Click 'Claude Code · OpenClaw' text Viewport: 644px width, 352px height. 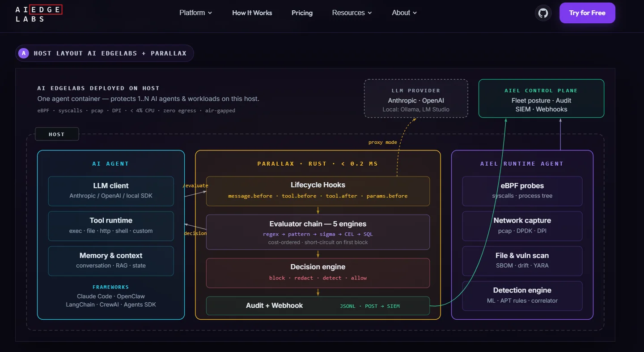point(111,296)
